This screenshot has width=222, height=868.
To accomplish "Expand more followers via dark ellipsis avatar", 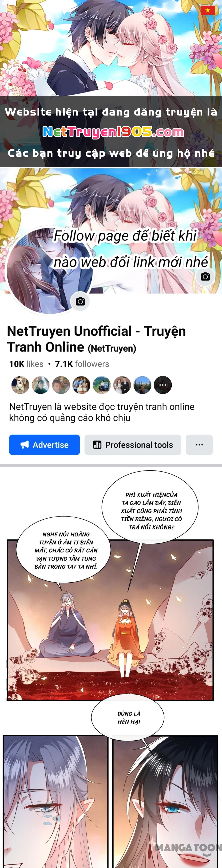I will click(x=163, y=385).
